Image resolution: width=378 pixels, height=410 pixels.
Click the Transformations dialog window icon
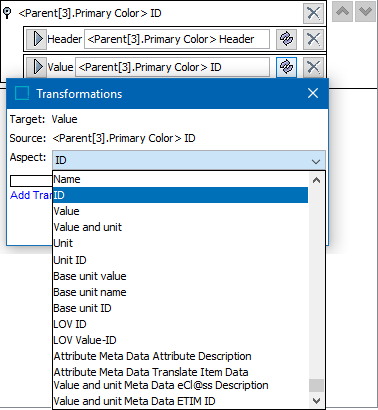pyautogui.click(x=22, y=93)
